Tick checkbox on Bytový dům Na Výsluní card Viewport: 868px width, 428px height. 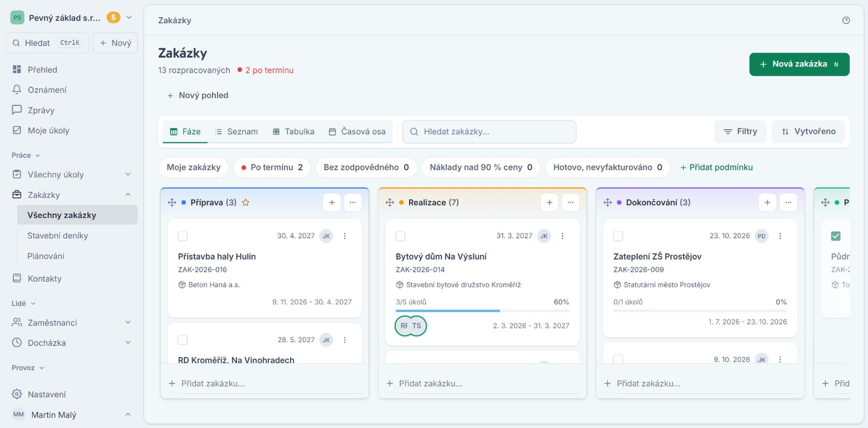coord(400,236)
